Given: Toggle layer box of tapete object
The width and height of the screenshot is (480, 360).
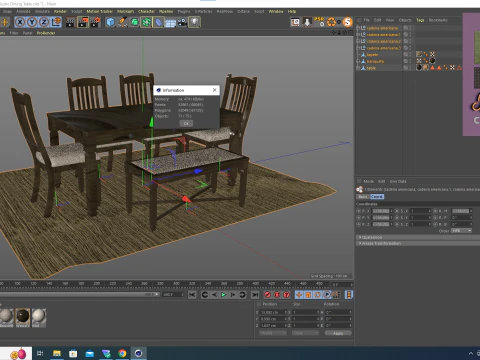Looking at the screenshot, I should click(x=406, y=55).
